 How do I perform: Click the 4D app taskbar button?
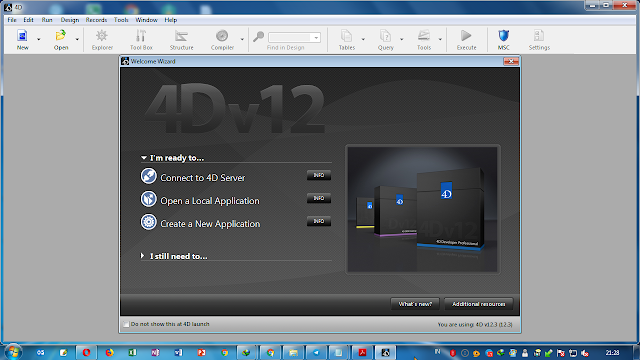click(x=385, y=352)
